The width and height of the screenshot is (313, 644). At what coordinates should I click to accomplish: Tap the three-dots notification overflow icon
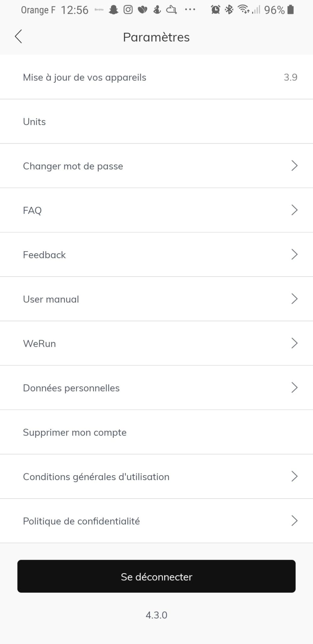click(x=190, y=10)
